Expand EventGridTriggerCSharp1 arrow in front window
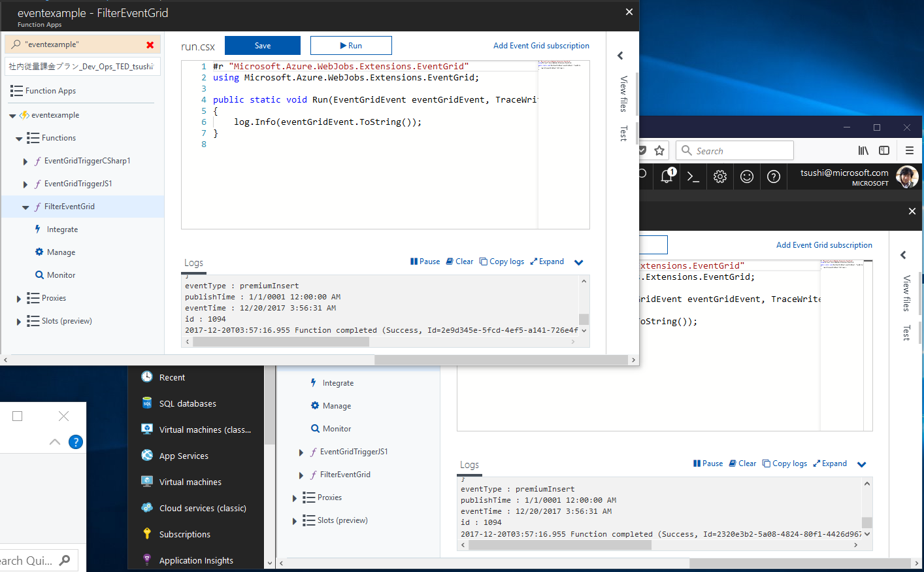Viewport: 924px width, 572px height. click(25, 161)
